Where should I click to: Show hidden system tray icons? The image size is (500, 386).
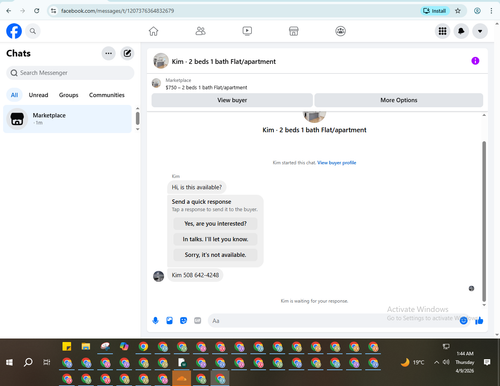tap(436, 362)
